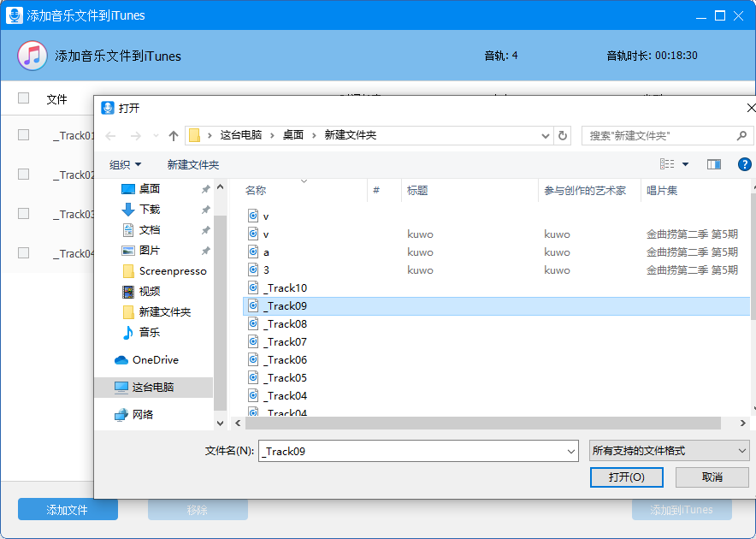The height and width of the screenshot is (539, 756).
Task: Click the 移除 remove button
Action: pyautogui.click(x=198, y=510)
